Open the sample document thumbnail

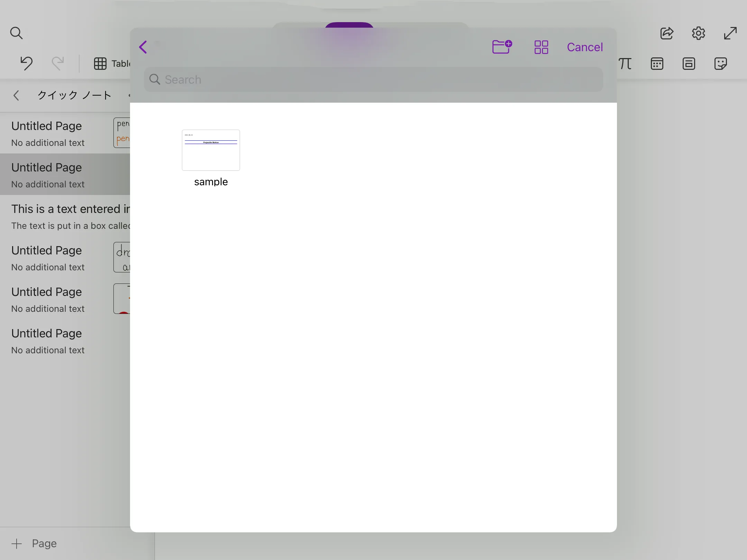point(211,150)
